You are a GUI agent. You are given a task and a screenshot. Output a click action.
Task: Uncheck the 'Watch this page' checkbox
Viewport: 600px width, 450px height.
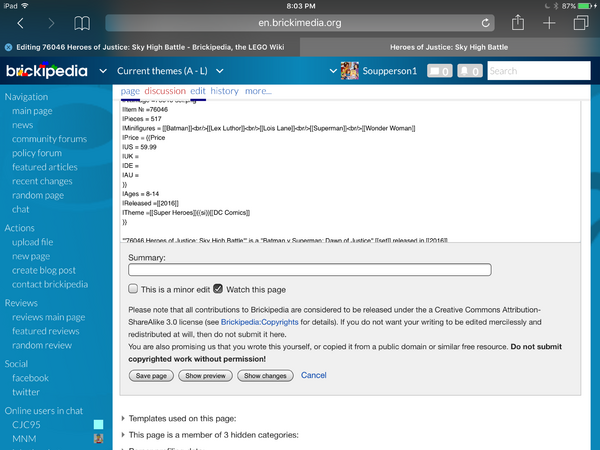click(218, 289)
